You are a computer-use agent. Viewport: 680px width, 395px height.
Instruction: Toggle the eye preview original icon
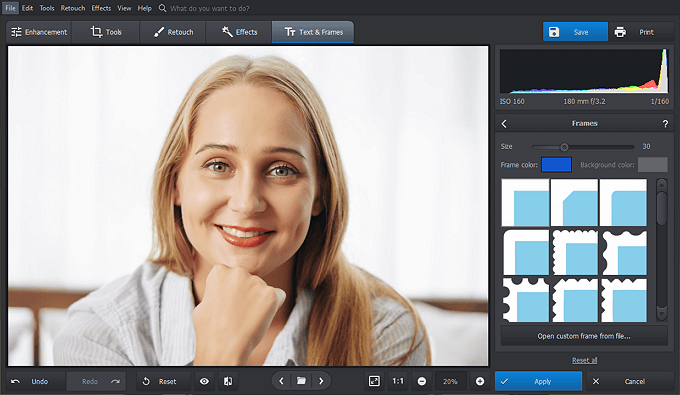[x=204, y=382]
